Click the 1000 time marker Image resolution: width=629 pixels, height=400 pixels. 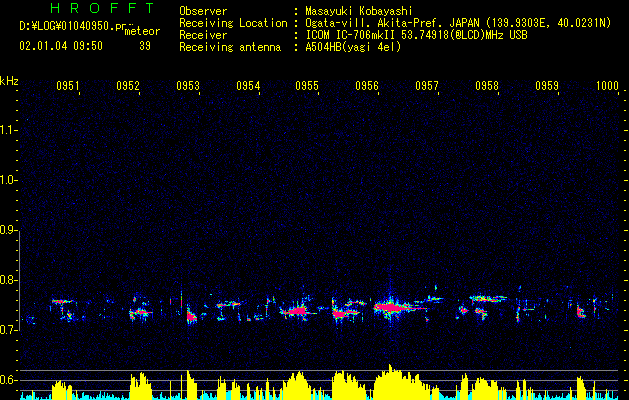tap(607, 85)
